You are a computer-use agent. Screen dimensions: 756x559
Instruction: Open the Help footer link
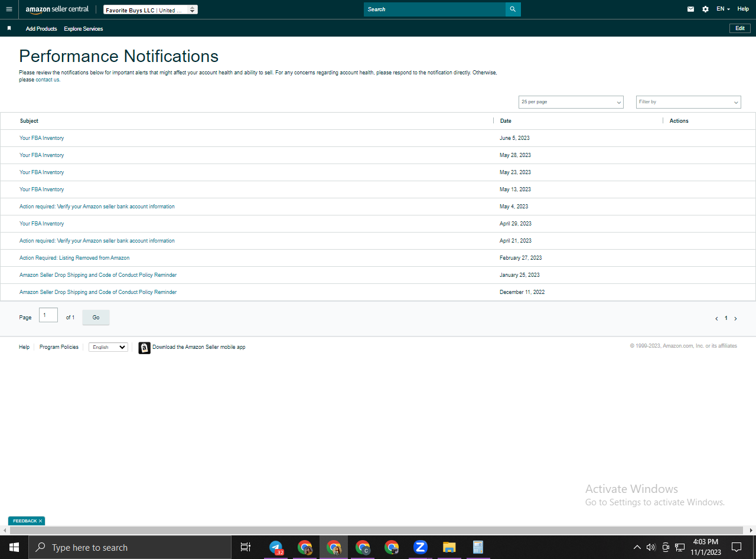click(x=24, y=347)
